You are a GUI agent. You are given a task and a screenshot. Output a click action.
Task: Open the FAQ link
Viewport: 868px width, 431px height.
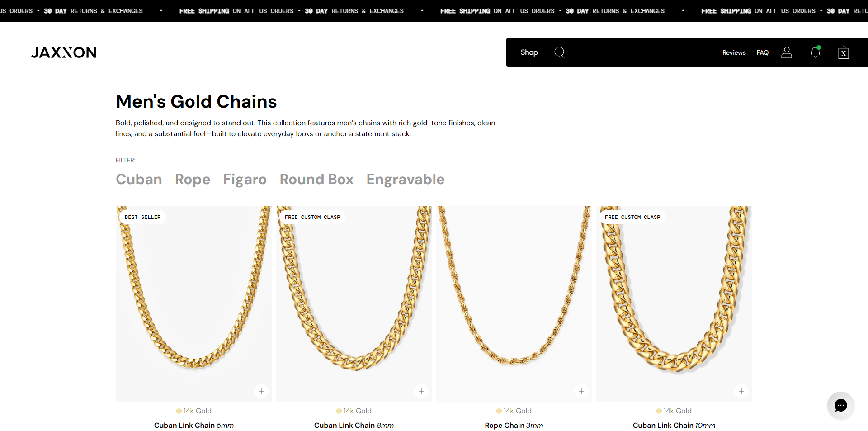click(x=763, y=53)
